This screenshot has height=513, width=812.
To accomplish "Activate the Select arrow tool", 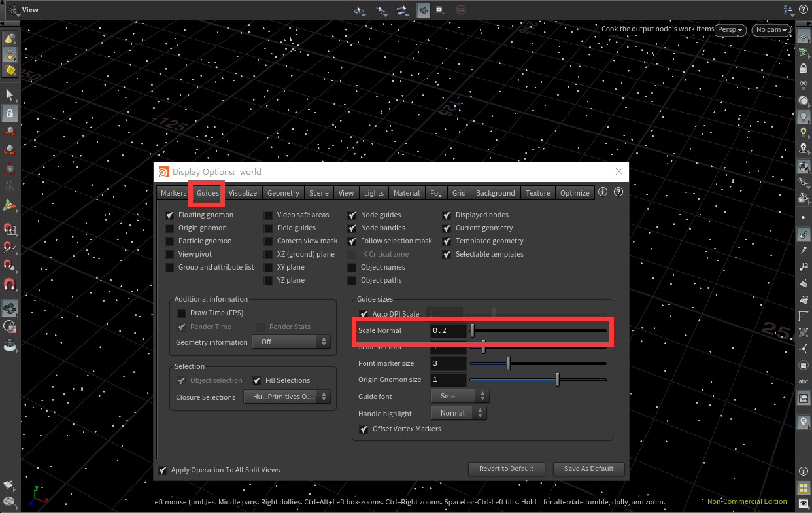I will coord(10,94).
